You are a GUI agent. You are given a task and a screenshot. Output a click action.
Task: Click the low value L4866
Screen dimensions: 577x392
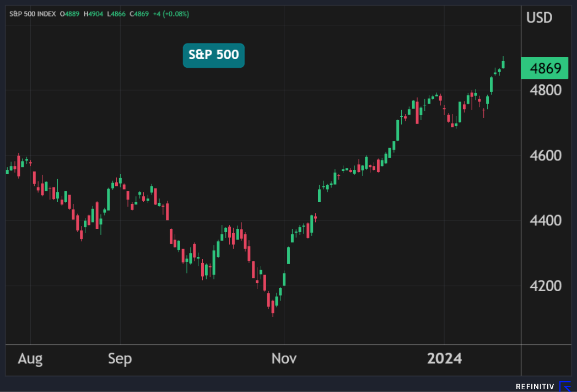[118, 14]
